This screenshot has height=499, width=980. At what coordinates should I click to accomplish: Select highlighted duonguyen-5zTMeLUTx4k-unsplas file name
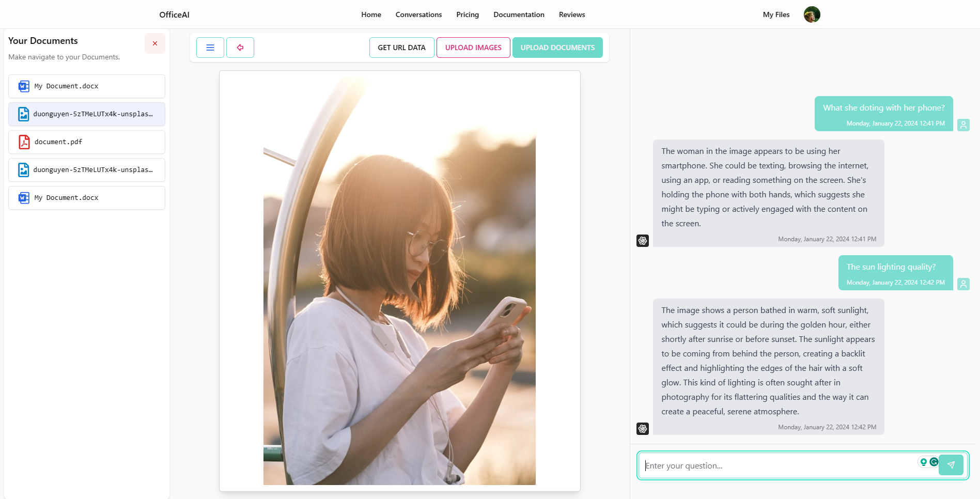(93, 114)
